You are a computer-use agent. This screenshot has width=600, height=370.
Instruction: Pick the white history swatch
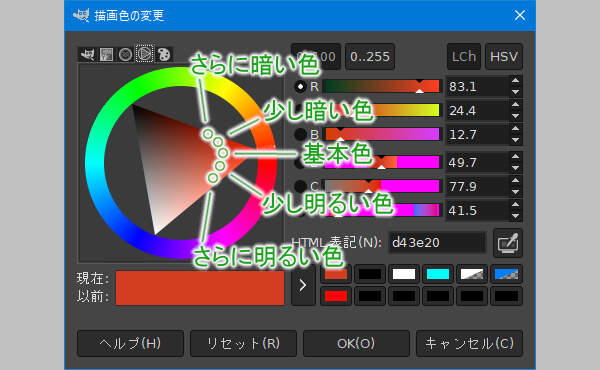404,274
